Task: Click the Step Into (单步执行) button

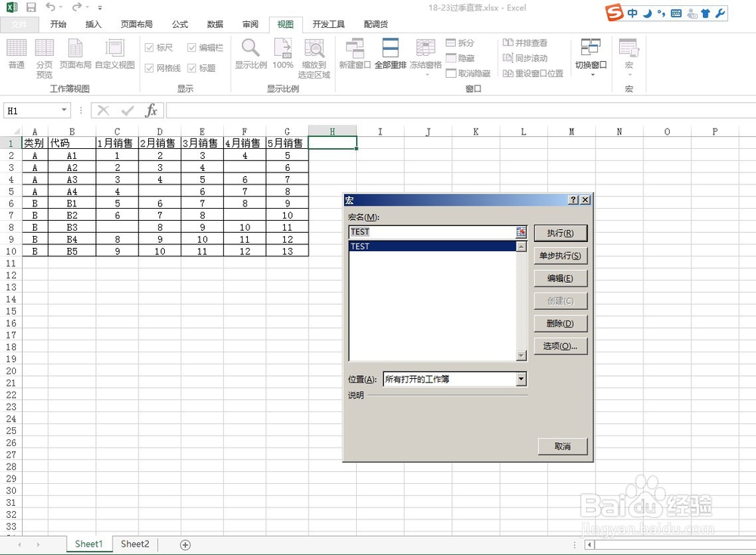Action: coord(560,256)
